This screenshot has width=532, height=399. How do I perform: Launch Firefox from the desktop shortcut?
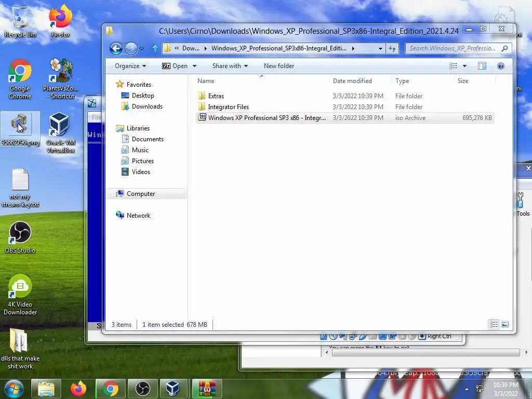(60, 21)
